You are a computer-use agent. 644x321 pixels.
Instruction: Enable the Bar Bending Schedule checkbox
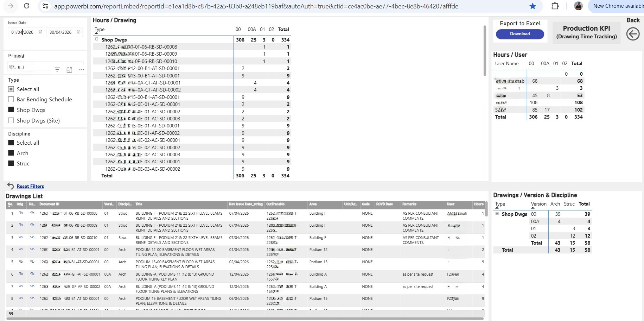11,99
